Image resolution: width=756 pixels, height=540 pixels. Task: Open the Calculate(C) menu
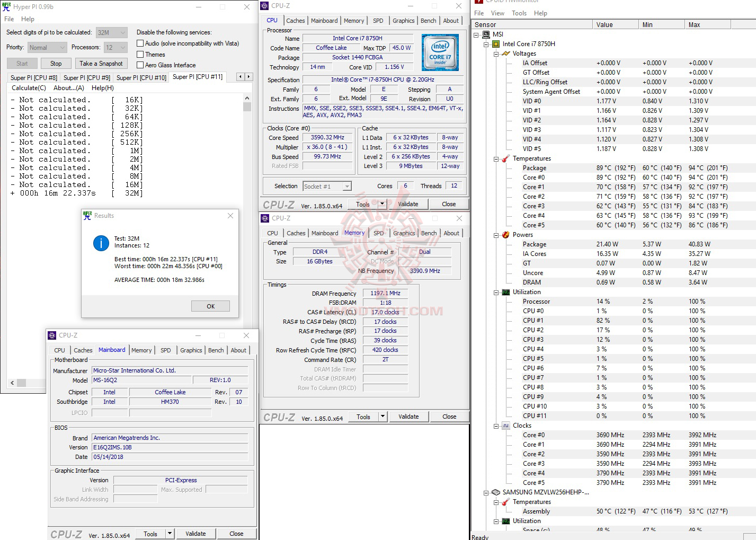pyautogui.click(x=29, y=88)
